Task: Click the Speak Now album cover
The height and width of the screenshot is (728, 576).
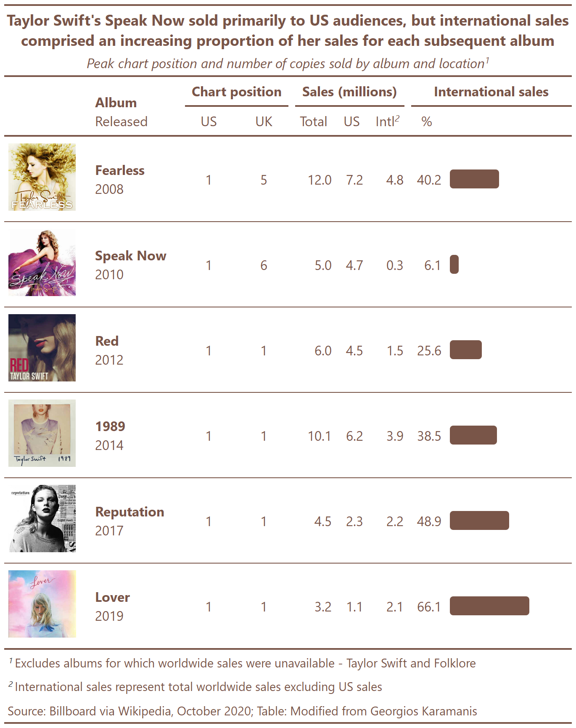Action: (42, 262)
